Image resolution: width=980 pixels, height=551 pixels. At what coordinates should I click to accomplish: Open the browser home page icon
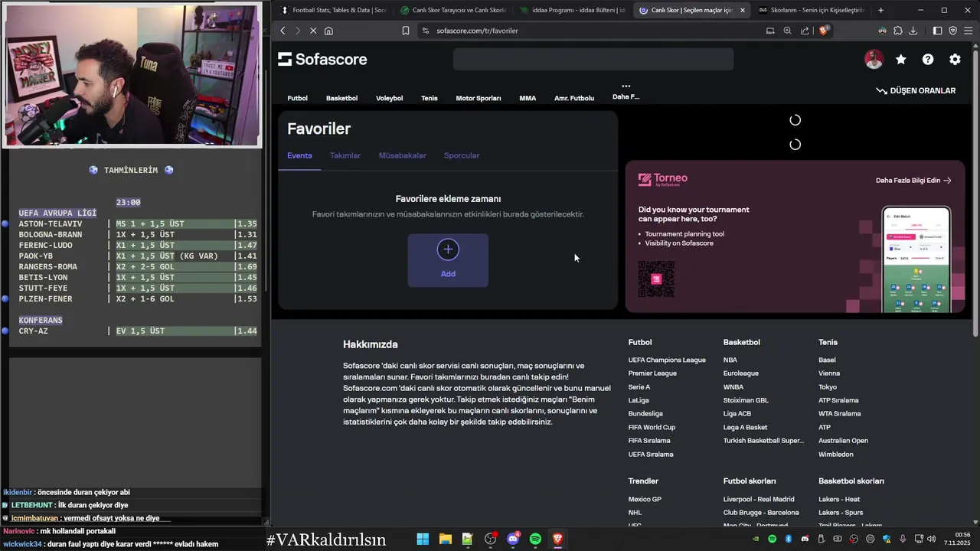click(x=328, y=31)
